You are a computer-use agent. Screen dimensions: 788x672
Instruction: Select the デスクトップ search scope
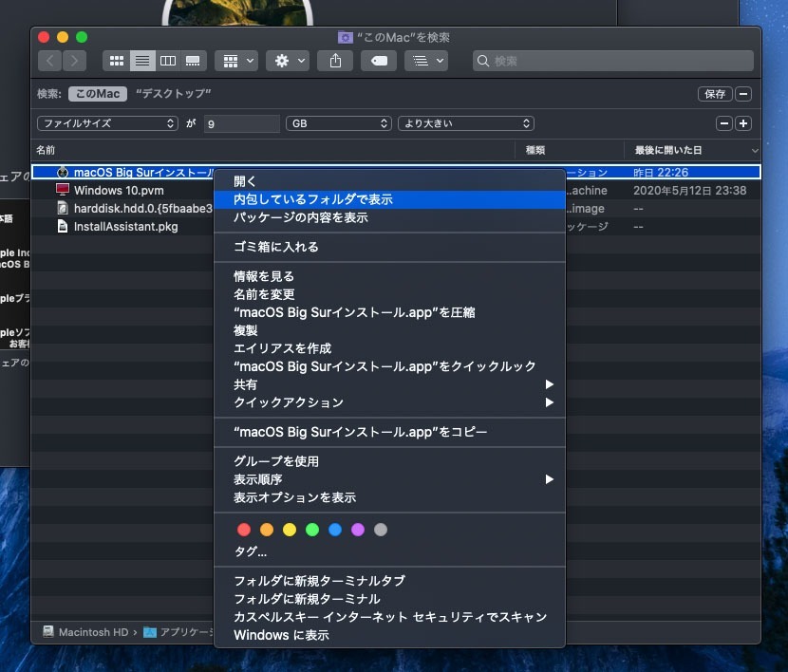(x=174, y=94)
